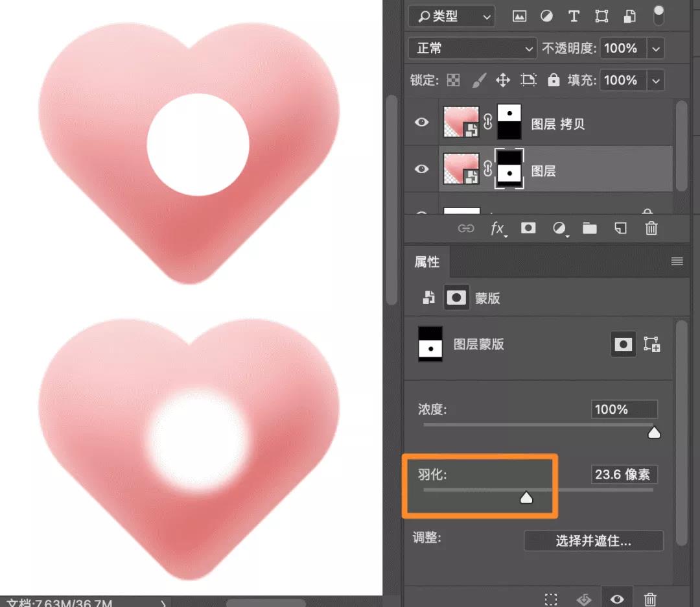The image size is (700, 607).
Task: Click the 羽化 feather slider handle
Action: pos(526,498)
